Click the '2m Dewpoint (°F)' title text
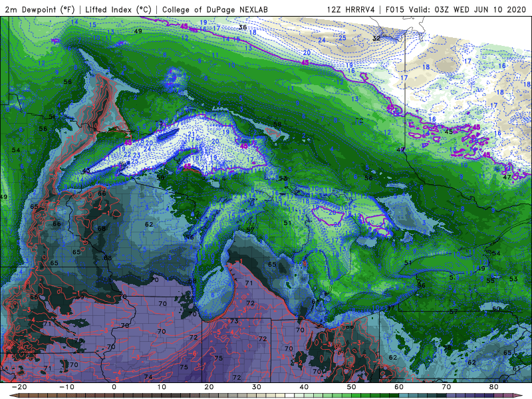 click(40, 9)
